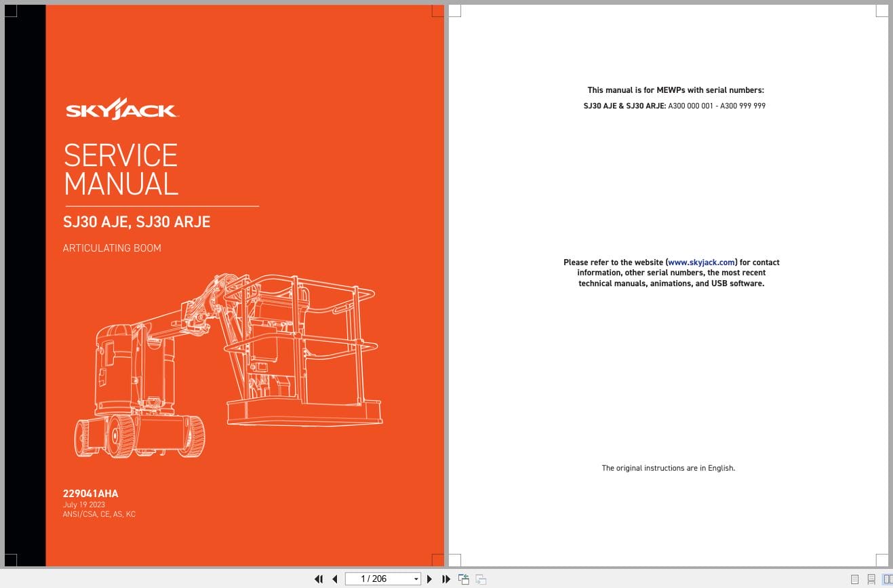Click the Skyjack logo on the cover

[121, 109]
